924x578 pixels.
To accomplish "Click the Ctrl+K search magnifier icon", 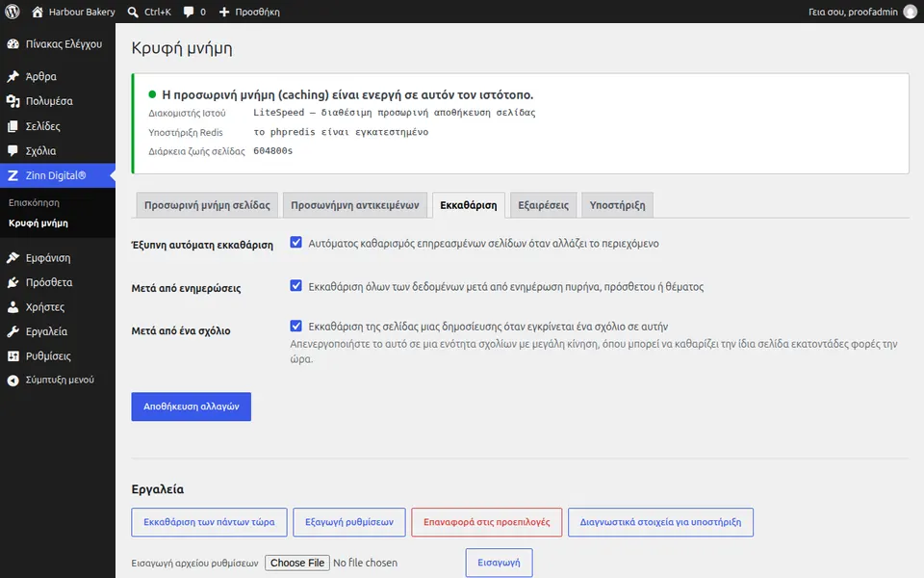I will coord(133,12).
